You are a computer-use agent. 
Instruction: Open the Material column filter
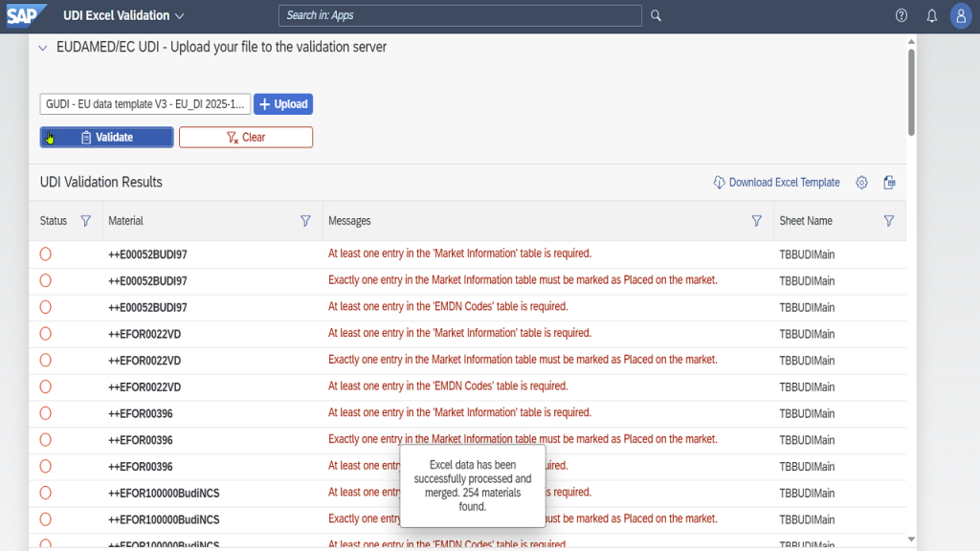click(305, 221)
